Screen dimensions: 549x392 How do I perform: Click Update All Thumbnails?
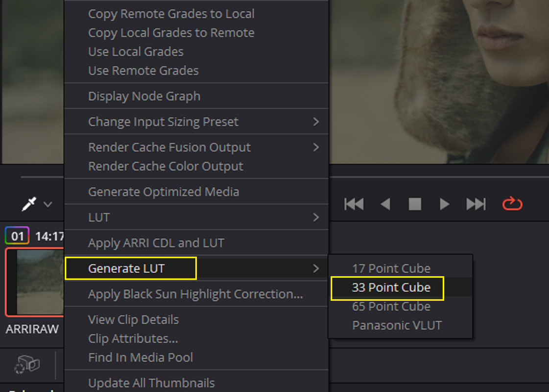[x=196, y=383]
